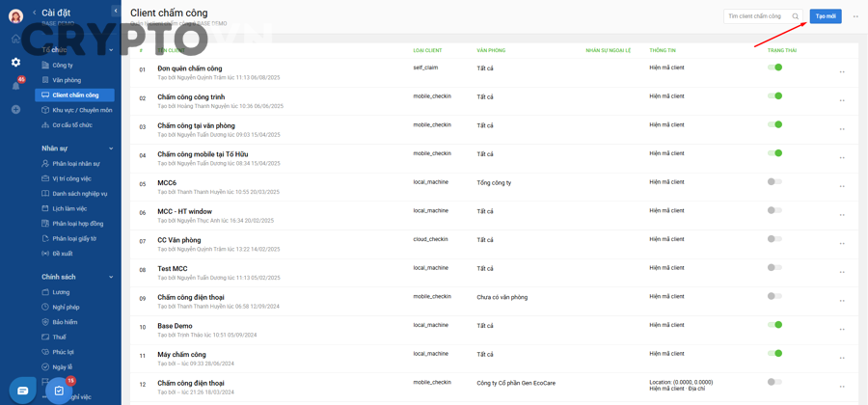Open the Chấm công tại văn phòng client

[x=196, y=125]
